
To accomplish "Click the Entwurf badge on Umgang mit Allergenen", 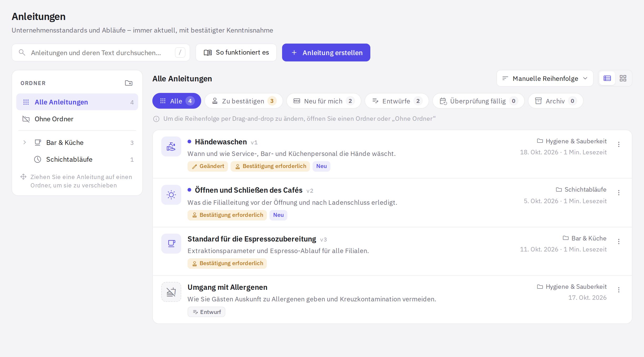I will click(206, 312).
